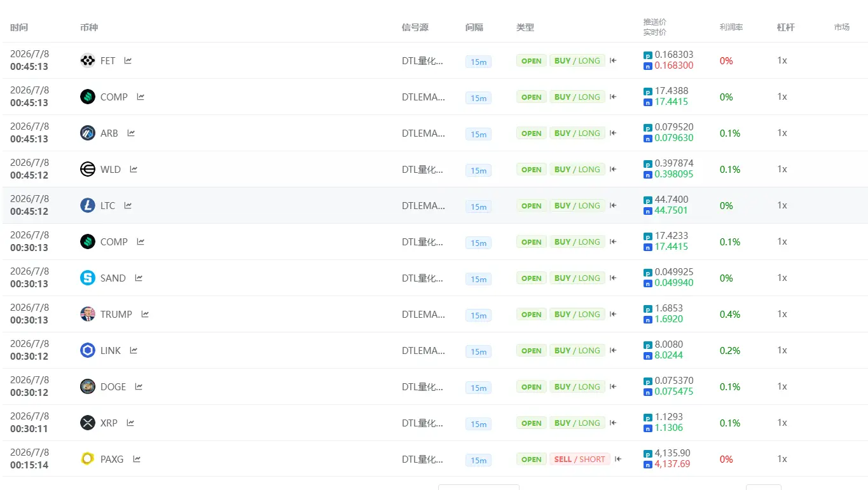The image size is (868, 490).
Task: Click the OPEN tag in the ARB row
Action: [532, 133]
